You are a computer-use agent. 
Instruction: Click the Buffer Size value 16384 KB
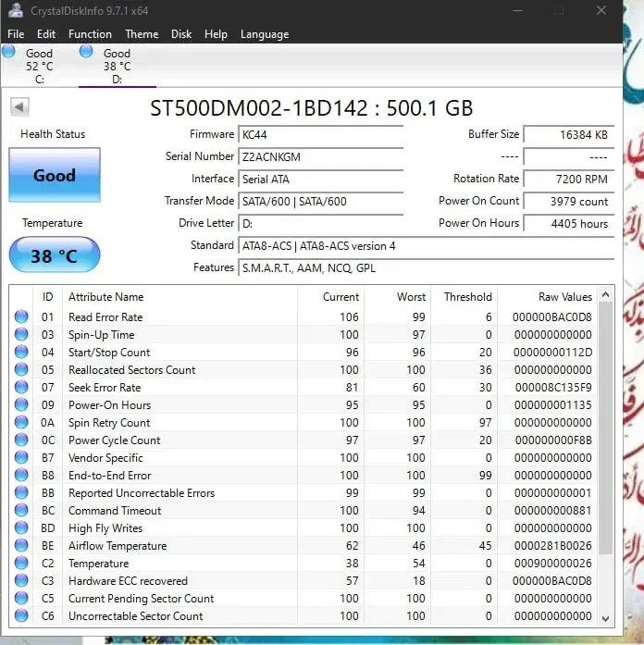(569, 134)
